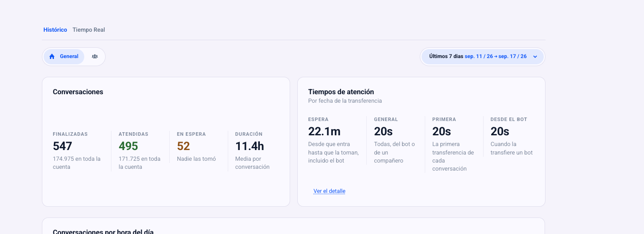Click the PRIMERA label
The width and height of the screenshot is (644, 234).
(444, 119)
